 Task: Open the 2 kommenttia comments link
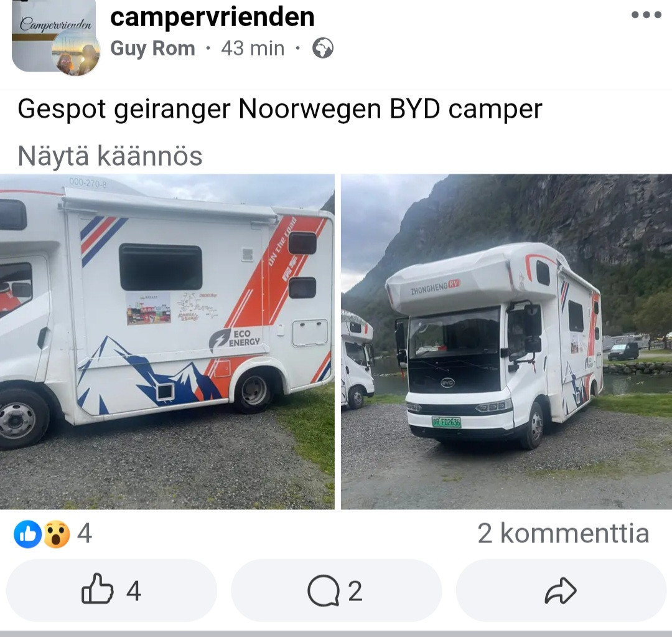click(563, 533)
